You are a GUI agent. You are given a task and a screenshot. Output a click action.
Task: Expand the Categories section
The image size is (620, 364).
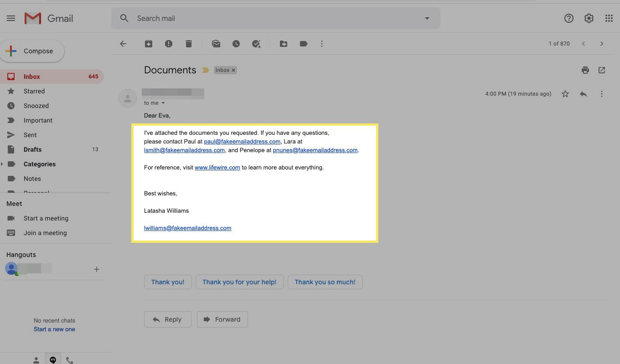pos(2,164)
